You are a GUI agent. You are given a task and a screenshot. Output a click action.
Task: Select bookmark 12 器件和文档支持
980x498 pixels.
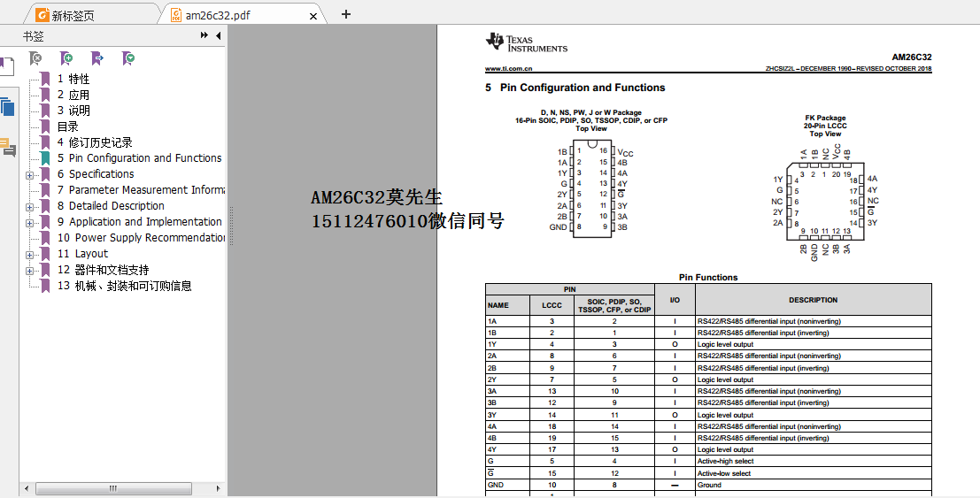click(x=103, y=270)
